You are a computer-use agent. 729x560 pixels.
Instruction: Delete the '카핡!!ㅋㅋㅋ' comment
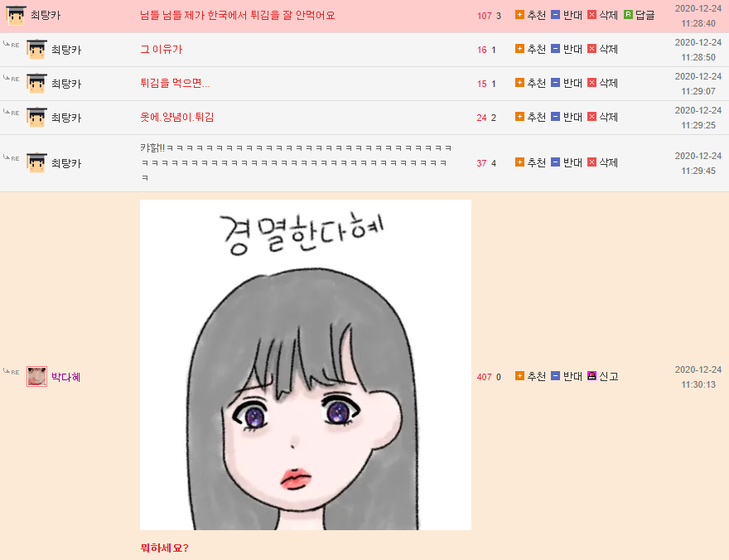tap(591, 162)
